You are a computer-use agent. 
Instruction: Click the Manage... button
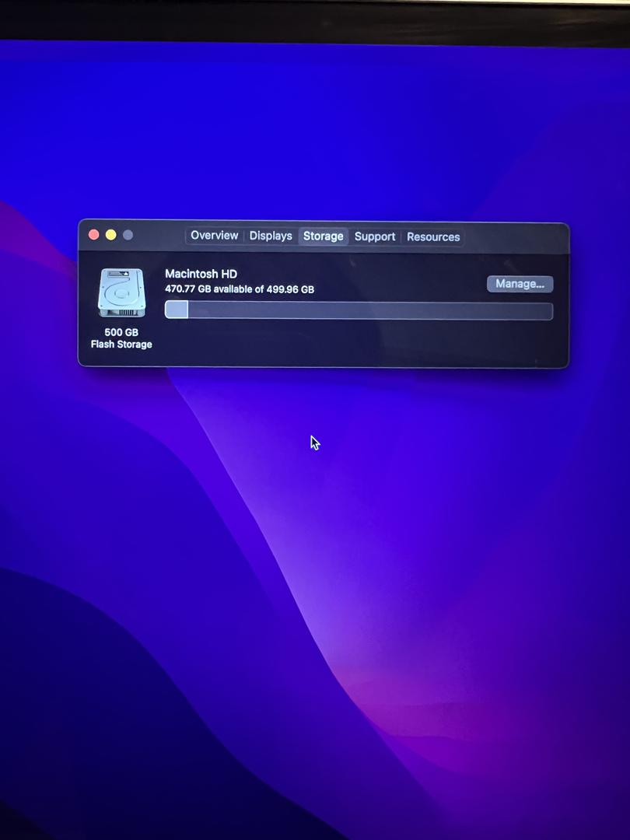(520, 284)
